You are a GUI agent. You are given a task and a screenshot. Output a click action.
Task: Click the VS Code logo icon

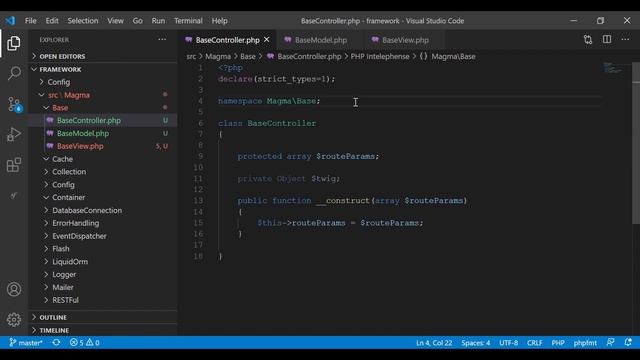(10, 20)
